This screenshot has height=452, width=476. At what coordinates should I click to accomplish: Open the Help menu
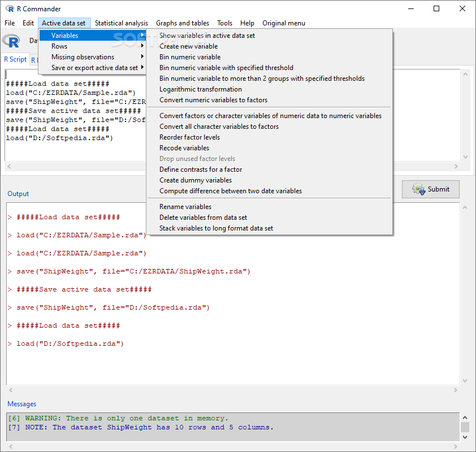coord(247,23)
